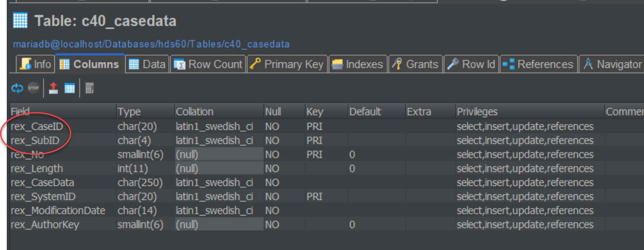Select the rex_AuthorKey field cell
The width and height of the screenshot is (644, 250).
(63, 225)
